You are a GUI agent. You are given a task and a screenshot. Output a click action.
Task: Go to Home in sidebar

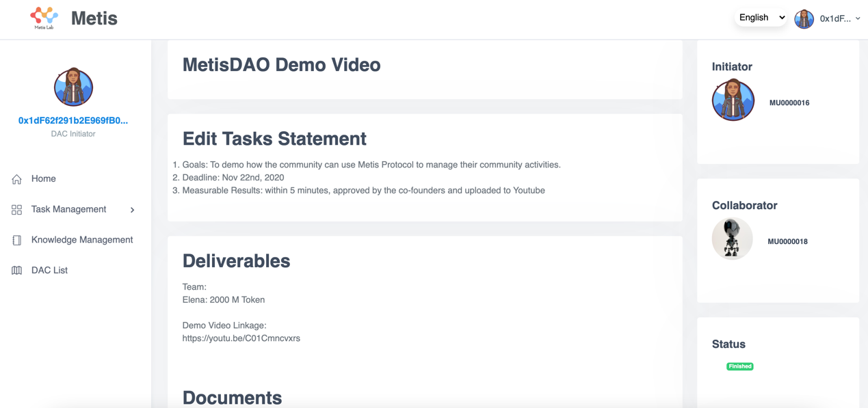(x=44, y=179)
